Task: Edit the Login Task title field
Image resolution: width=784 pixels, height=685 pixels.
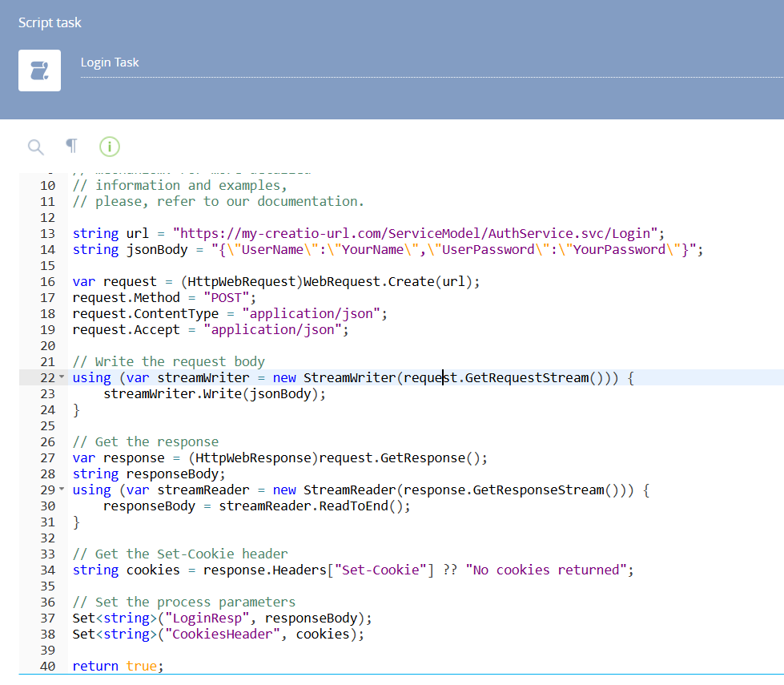Action: 432,63
